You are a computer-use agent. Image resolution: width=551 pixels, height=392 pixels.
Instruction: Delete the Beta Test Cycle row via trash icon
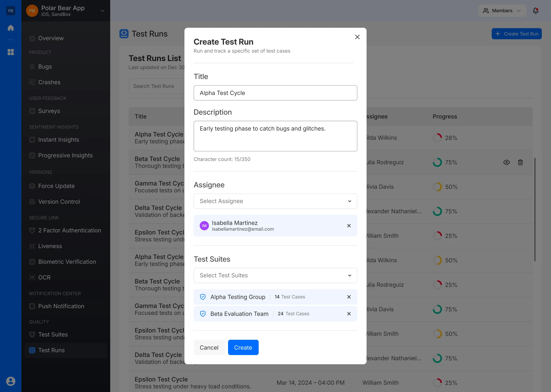click(x=520, y=162)
